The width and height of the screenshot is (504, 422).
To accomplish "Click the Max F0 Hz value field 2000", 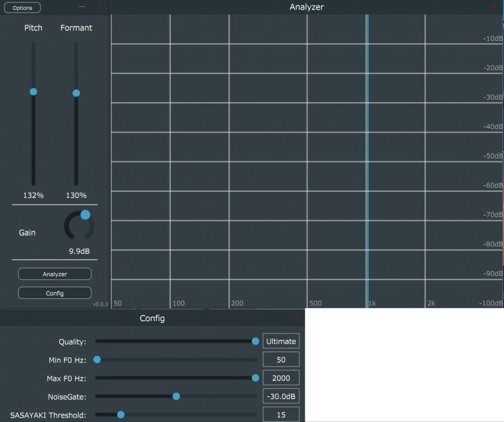I will coord(281,378).
